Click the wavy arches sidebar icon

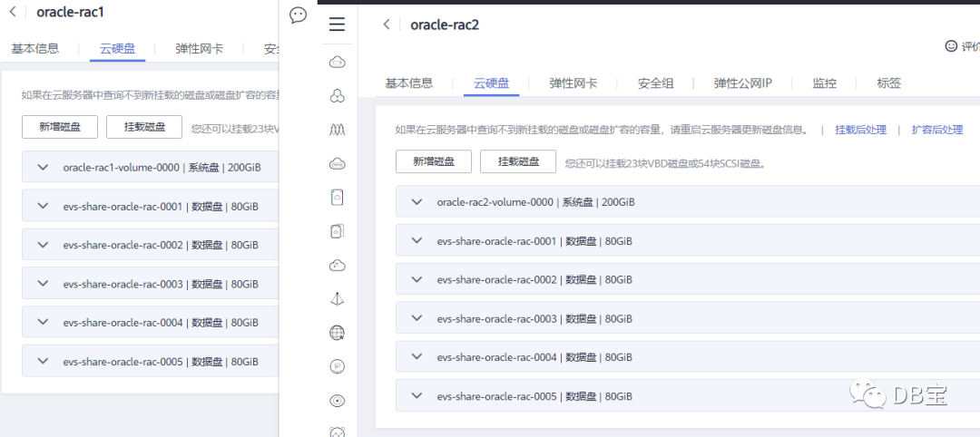[x=337, y=130]
